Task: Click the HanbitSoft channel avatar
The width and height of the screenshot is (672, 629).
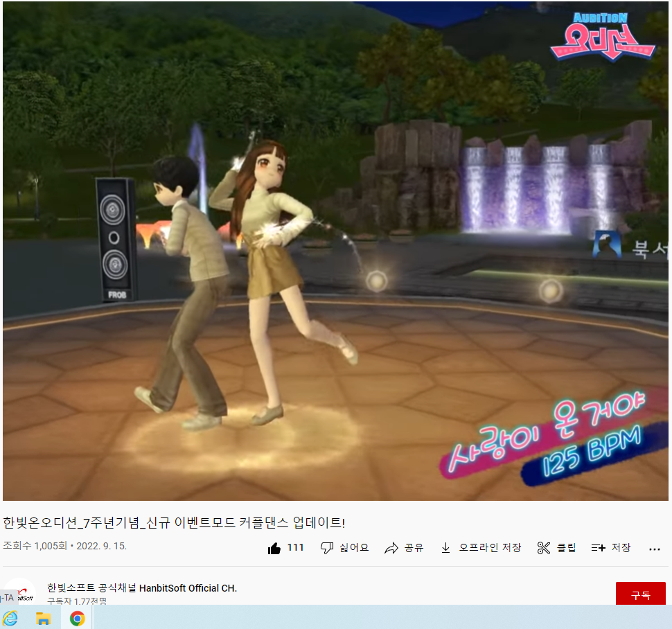Action: tap(19, 592)
